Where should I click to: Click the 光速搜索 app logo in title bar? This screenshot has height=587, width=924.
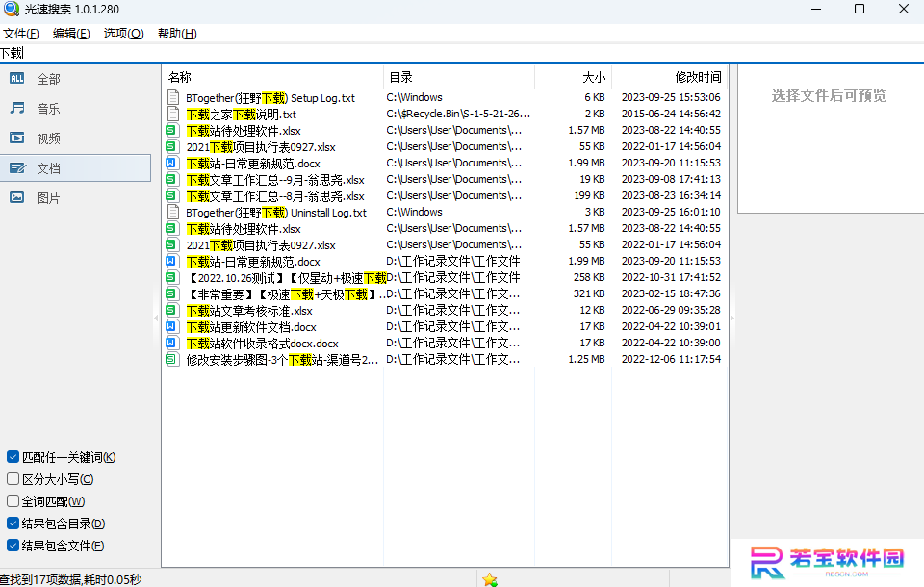pyautogui.click(x=12, y=9)
